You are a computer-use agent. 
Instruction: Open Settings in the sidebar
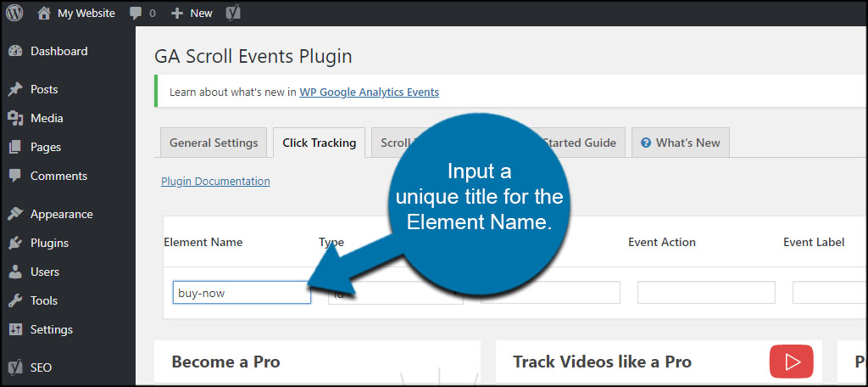coord(52,329)
